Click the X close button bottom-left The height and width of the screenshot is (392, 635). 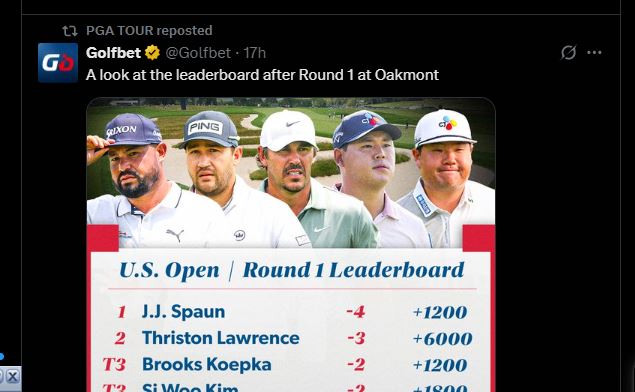click(x=13, y=377)
